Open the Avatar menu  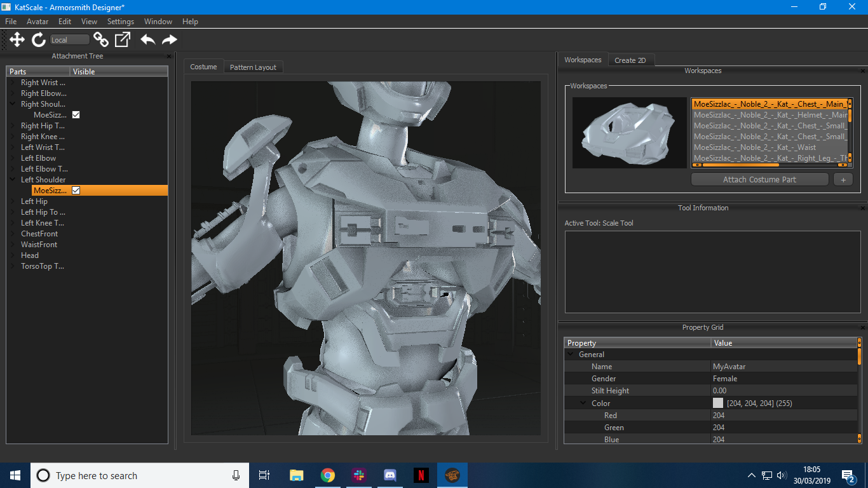[37, 22]
